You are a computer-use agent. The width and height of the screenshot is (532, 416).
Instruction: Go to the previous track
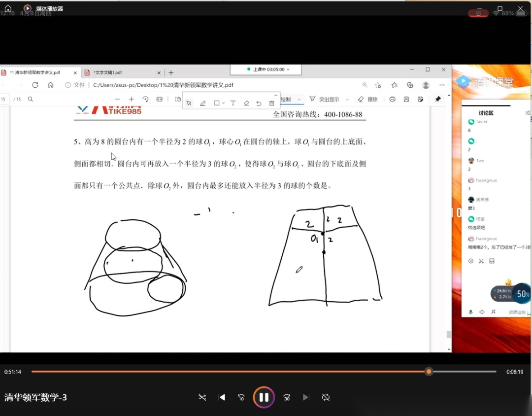[x=222, y=397]
